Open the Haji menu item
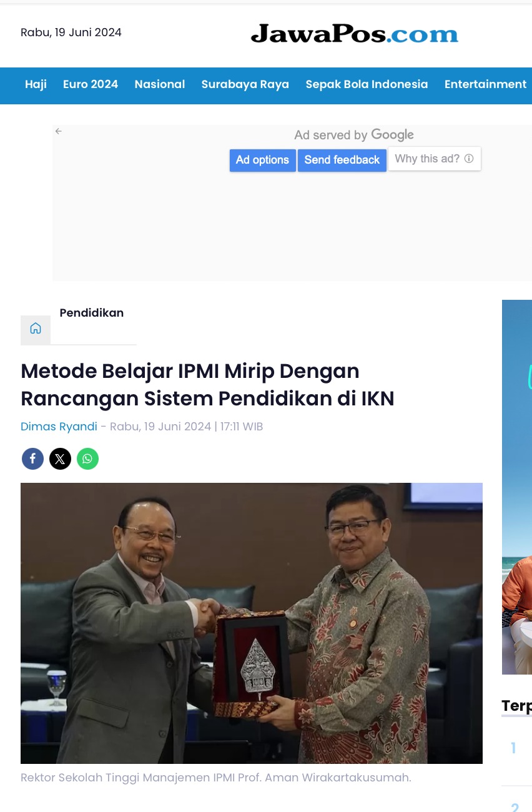532x812 pixels. click(36, 84)
